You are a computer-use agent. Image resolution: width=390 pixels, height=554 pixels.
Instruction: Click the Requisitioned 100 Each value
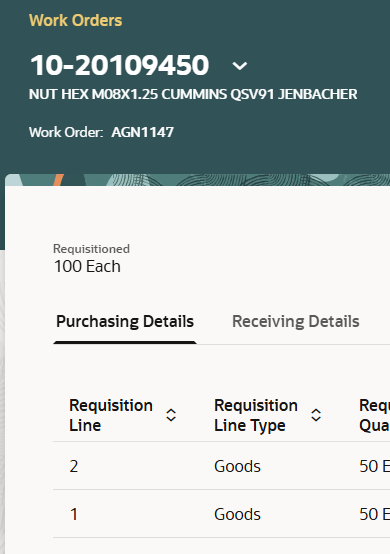87,266
